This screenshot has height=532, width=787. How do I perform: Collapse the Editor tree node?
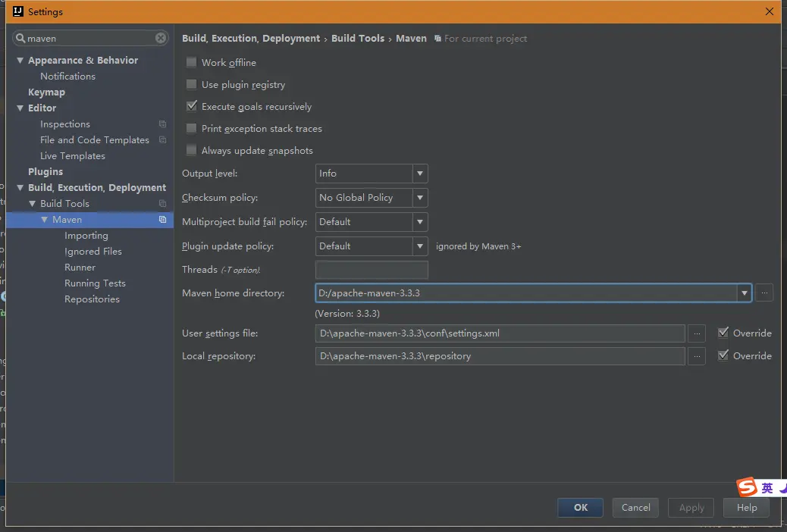(20, 108)
